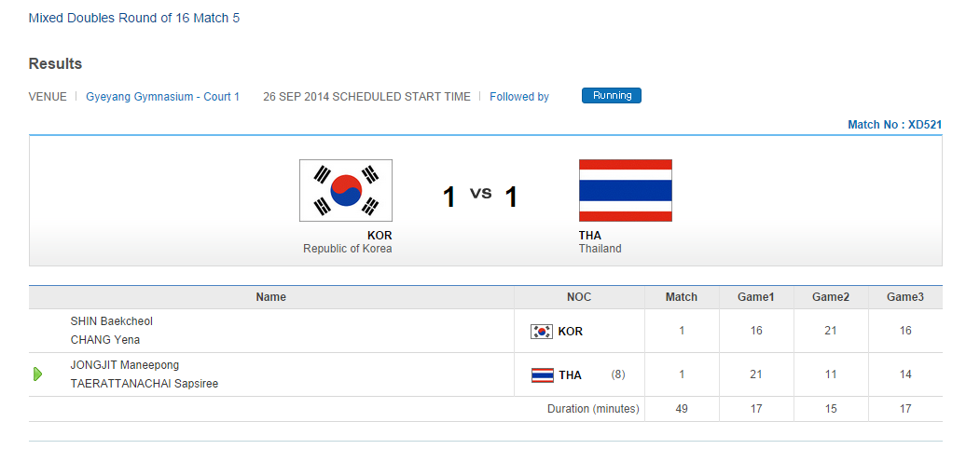Click the Thailand seed number (8)

coord(618,374)
